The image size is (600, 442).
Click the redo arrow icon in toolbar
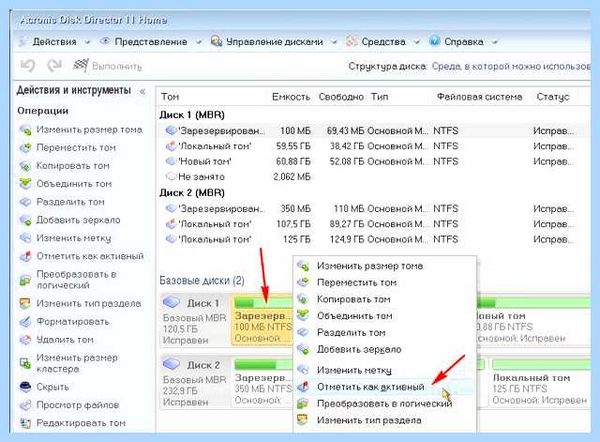[x=54, y=66]
